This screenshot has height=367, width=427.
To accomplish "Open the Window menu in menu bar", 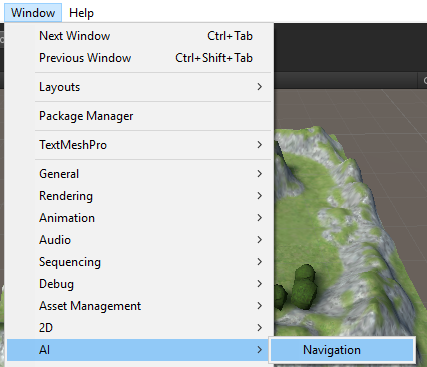I will coord(33,13).
